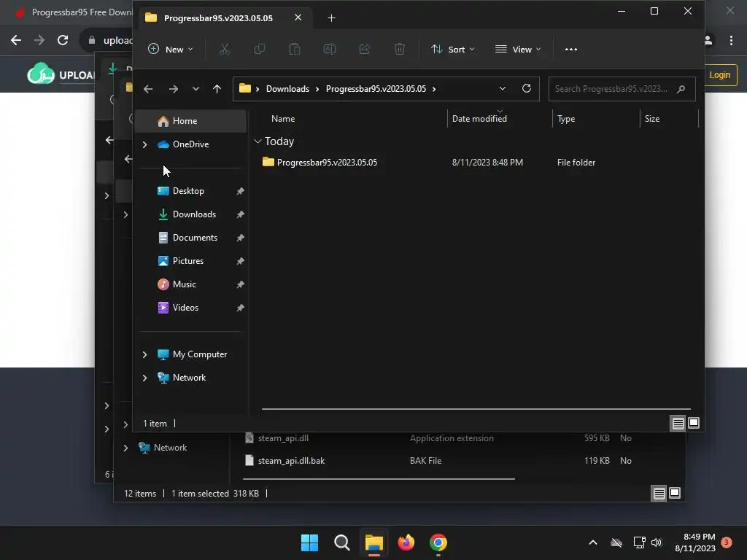The height and width of the screenshot is (560, 747).
Task: Click the horizontal scrollbar in file list
Action: pos(476,408)
